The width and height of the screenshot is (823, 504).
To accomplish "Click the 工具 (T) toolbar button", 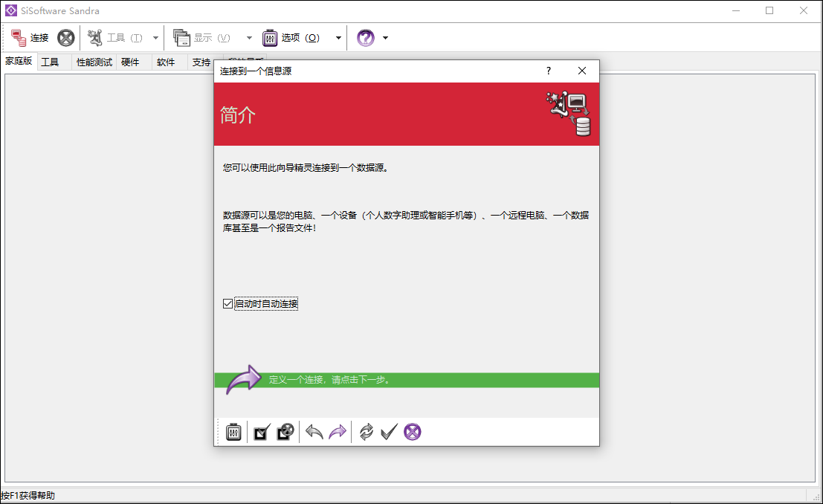I will coord(115,38).
